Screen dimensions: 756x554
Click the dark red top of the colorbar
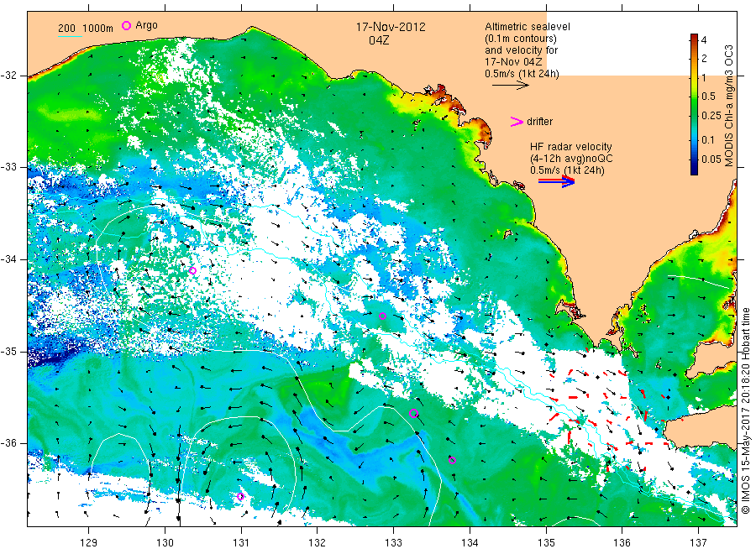[694, 39]
